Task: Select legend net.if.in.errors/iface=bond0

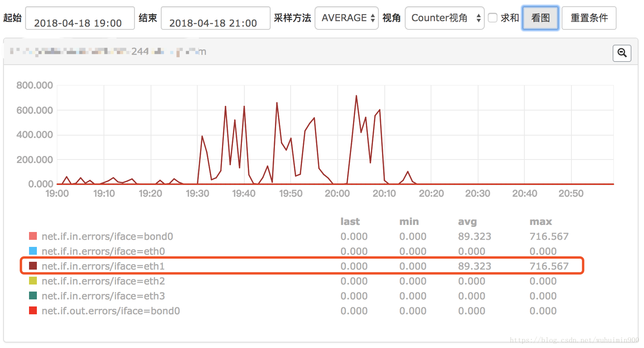Action: coord(107,236)
